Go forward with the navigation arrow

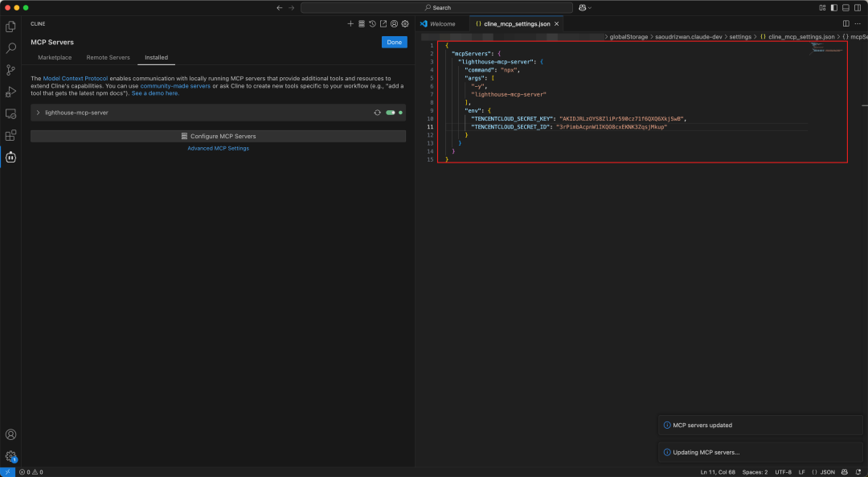tap(292, 8)
